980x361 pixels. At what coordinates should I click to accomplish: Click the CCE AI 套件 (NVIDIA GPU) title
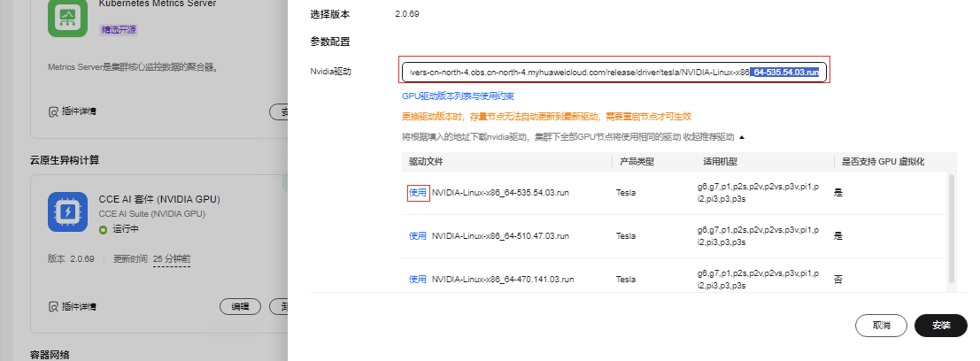(159, 199)
